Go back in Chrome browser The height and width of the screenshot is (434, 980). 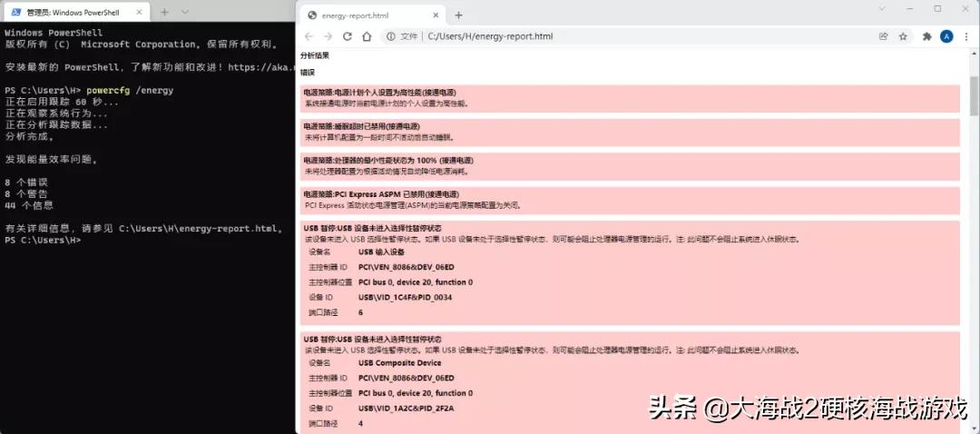309,36
